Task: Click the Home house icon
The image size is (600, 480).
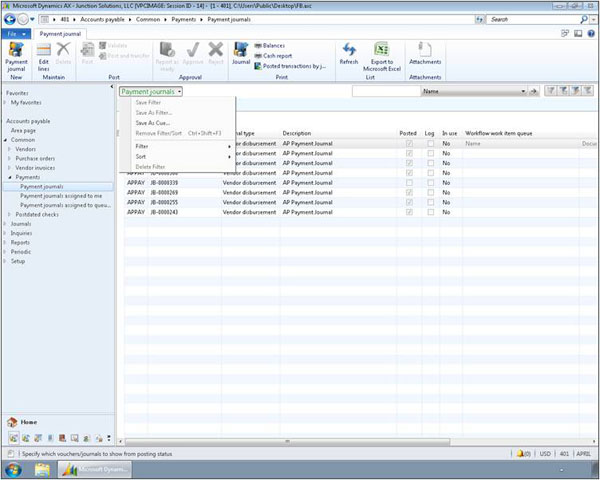Action: pyautogui.click(x=12, y=422)
